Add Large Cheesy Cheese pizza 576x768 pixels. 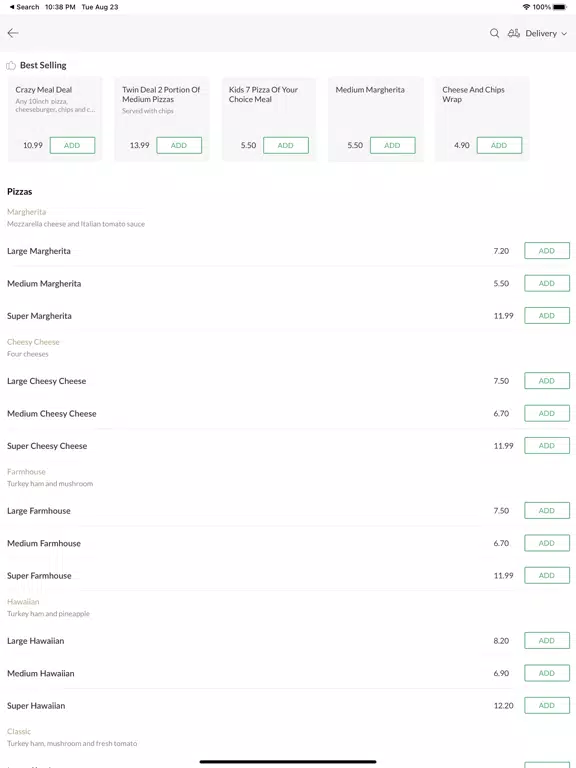click(547, 381)
